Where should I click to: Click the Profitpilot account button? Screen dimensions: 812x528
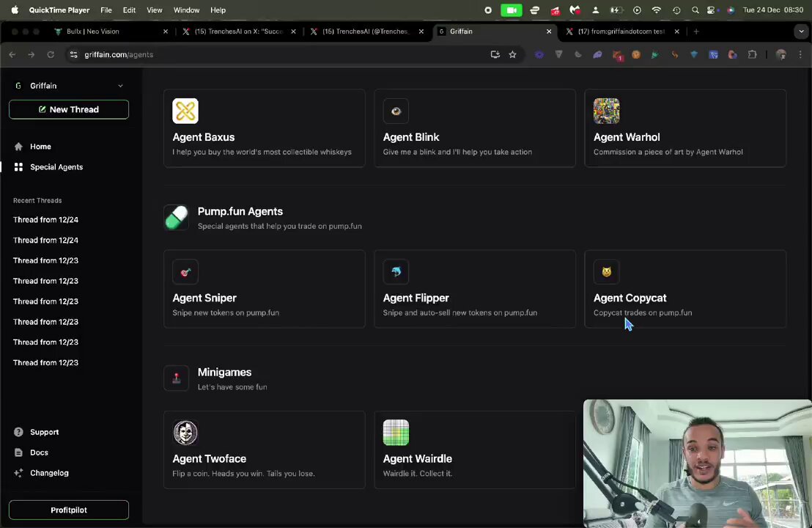pos(69,510)
